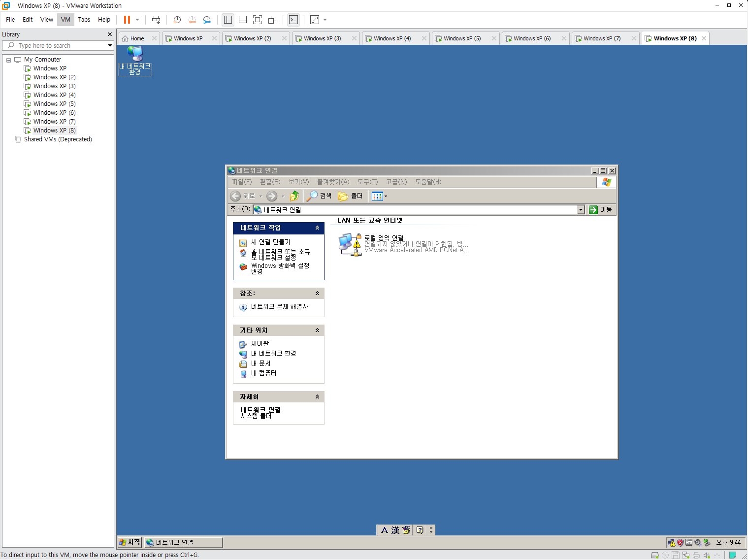The height and width of the screenshot is (560, 748).
Task: Click the 시작 start button
Action: [130, 542]
